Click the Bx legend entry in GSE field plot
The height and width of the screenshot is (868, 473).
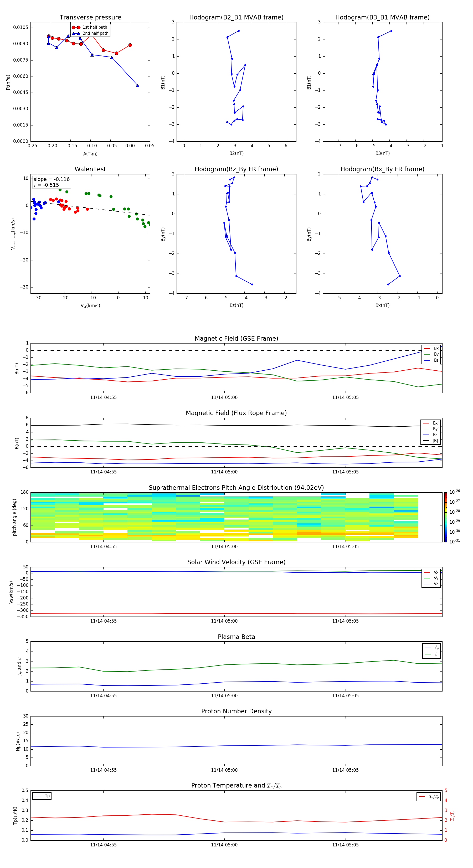[431, 349]
